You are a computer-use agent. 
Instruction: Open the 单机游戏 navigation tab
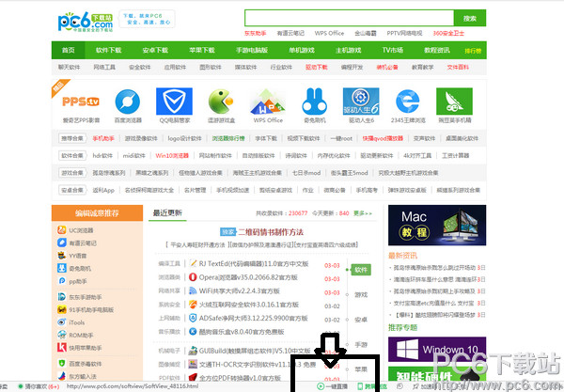(302, 51)
